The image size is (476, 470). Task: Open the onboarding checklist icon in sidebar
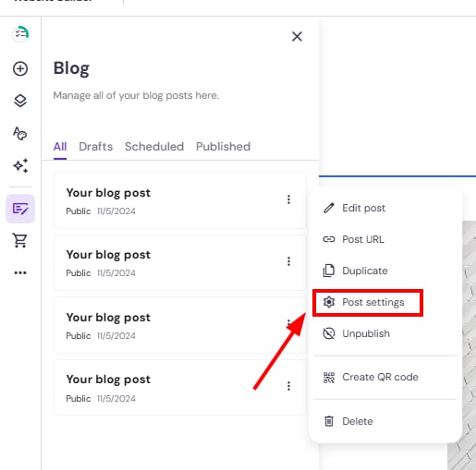20,33
